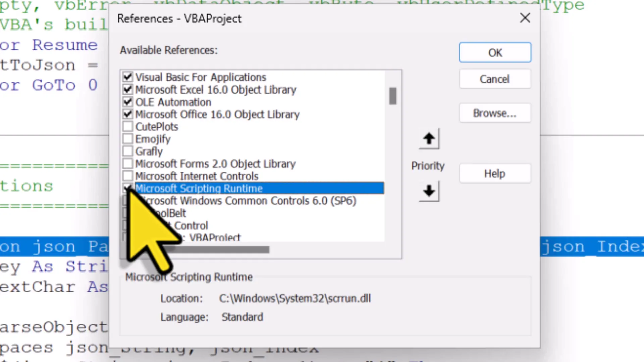Uncheck Microsoft Excel 16.0 Object Library

[x=128, y=89]
